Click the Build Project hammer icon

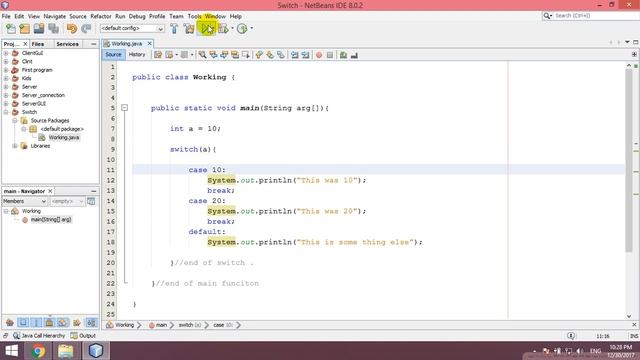click(x=174, y=29)
